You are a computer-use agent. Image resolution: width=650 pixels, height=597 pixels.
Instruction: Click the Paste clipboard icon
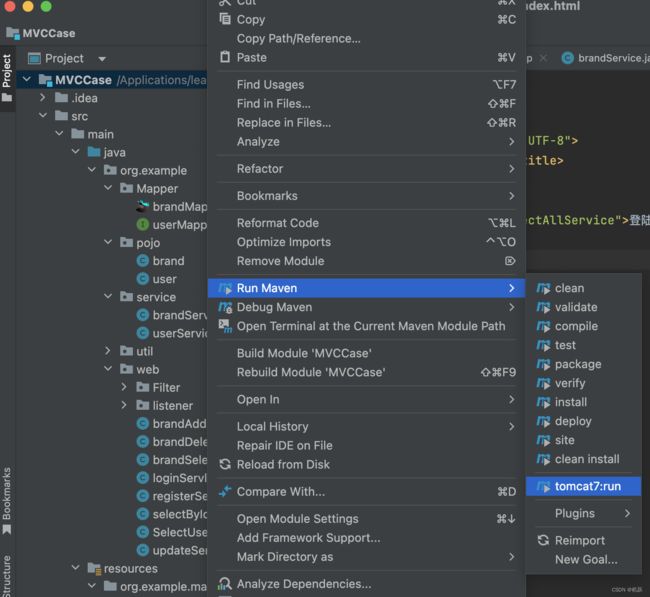[x=225, y=57]
